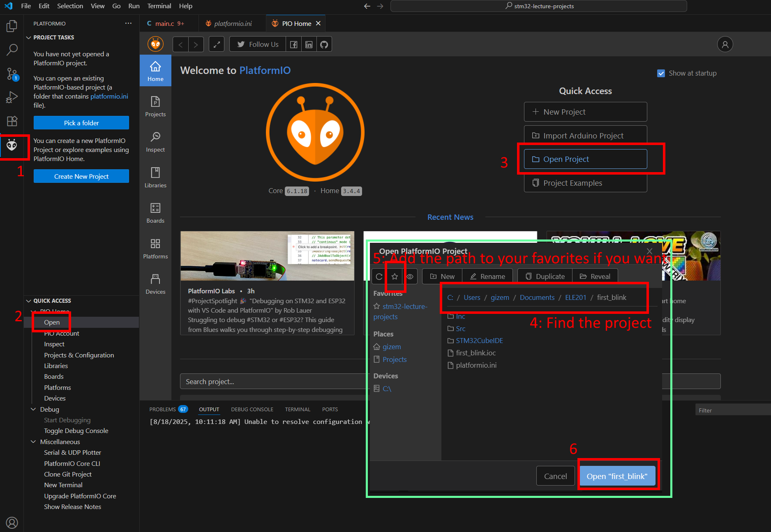The image size is (771, 532).
Task: Open the Facebook icon link
Action: (293, 44)
